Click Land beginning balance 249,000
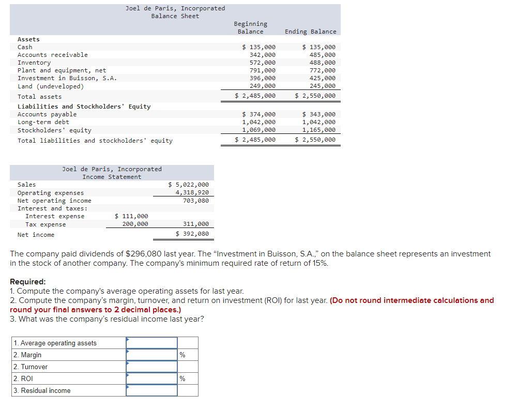This screenshot has width=532, height=410. click(x=263, y=86)
